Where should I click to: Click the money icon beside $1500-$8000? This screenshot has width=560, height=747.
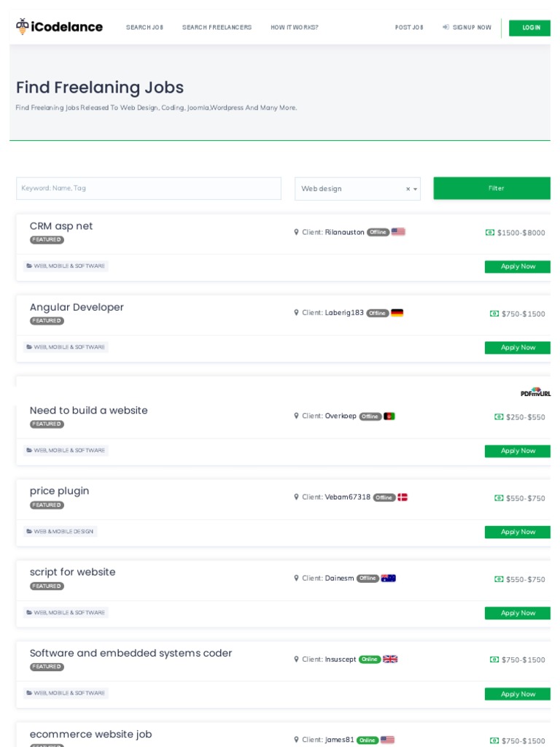pos(490,233)
